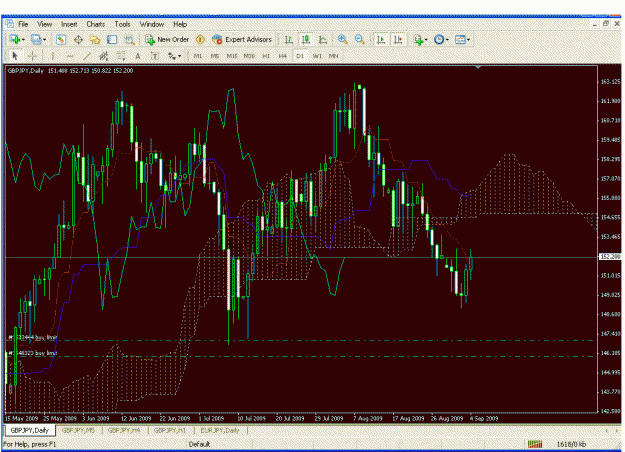
Task: Click the Default profile in status bar
Action: pyautogui.click(x=199, y=444)
